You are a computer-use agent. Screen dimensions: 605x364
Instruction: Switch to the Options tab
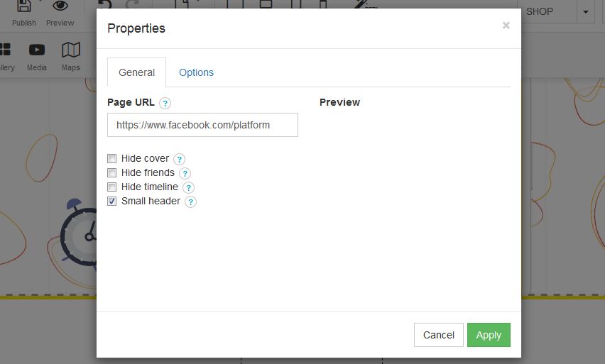[x=196, y=72]
